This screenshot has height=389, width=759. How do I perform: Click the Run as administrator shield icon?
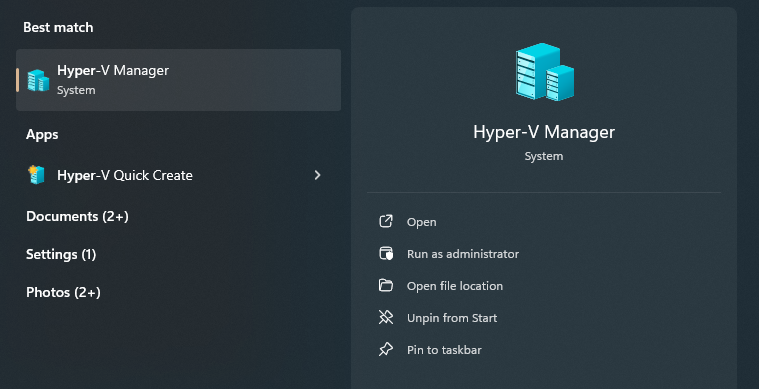(386, 254)
